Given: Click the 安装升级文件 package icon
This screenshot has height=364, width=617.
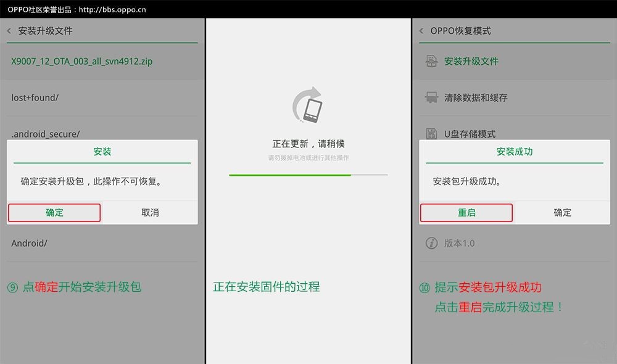Looking at the screenshot, I should tap(432, 62).
